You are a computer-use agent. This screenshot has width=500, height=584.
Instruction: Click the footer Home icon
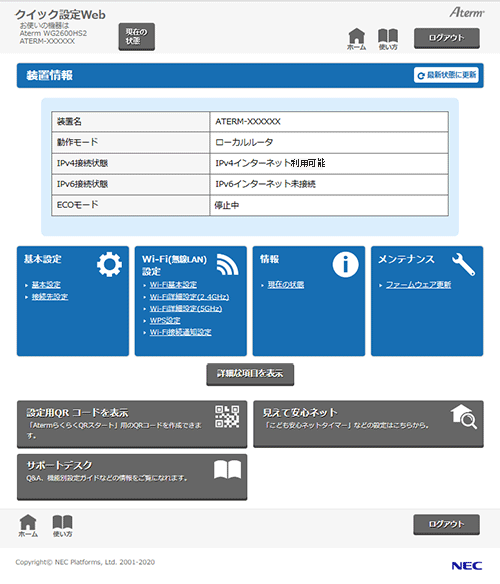tap(28, 526)
